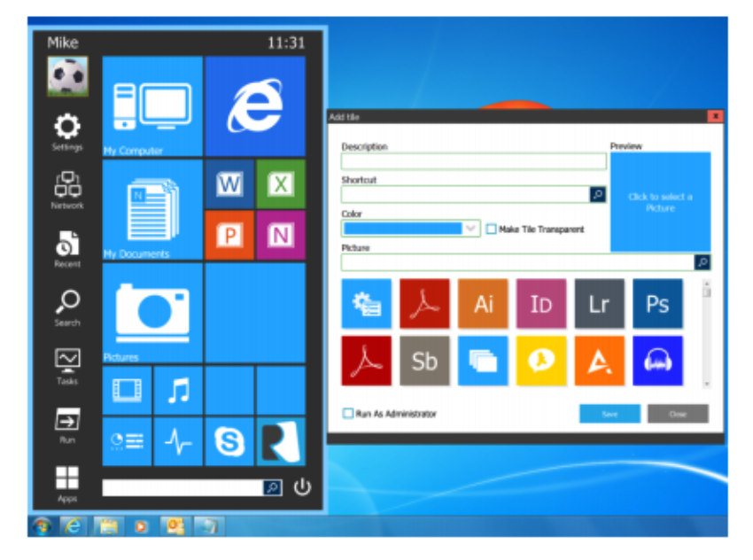Screen dimensions: 753x560
Task: Click the blue swatch in the Color selector
Action: [403, 229]
